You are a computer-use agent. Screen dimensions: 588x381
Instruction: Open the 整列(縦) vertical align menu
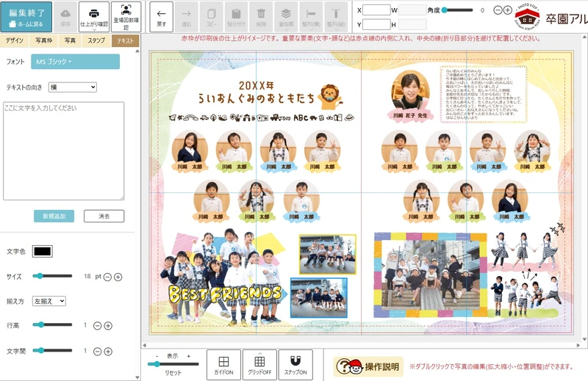point(336,17)
